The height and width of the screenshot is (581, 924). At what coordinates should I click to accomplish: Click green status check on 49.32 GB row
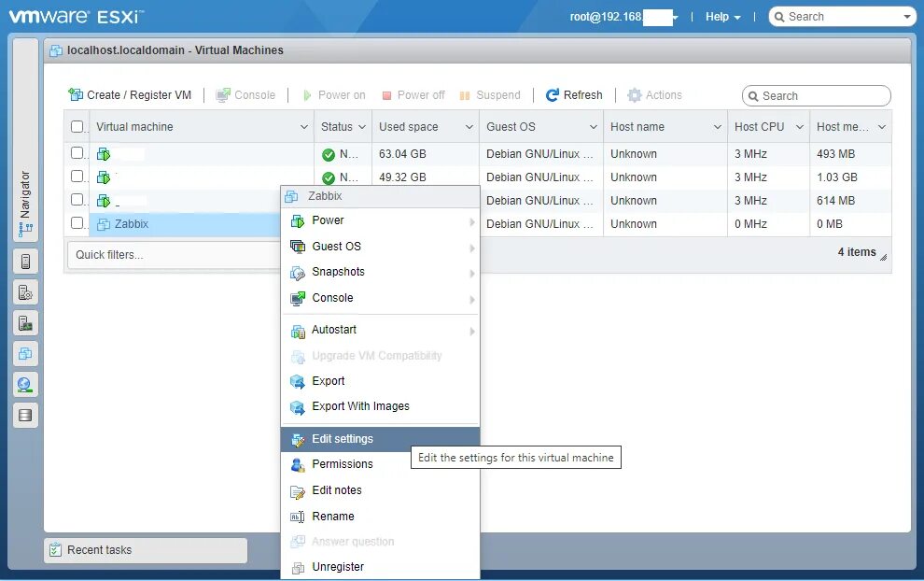coord(329,178)
